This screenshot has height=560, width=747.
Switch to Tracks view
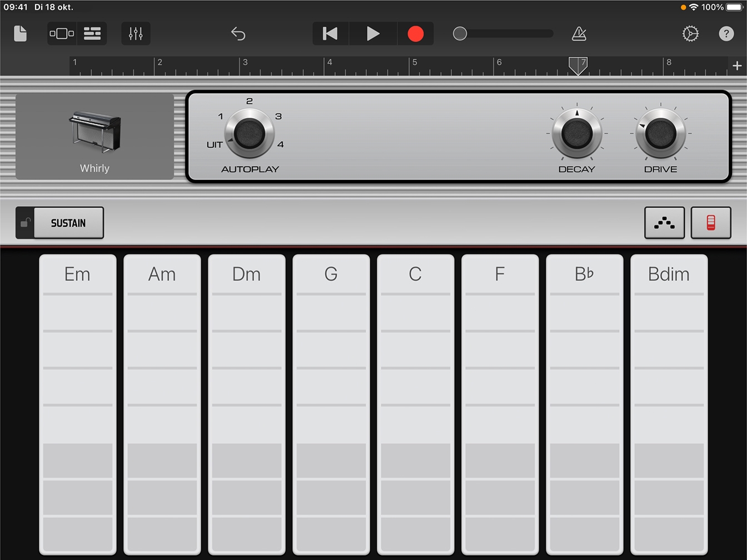coord(92,33)
